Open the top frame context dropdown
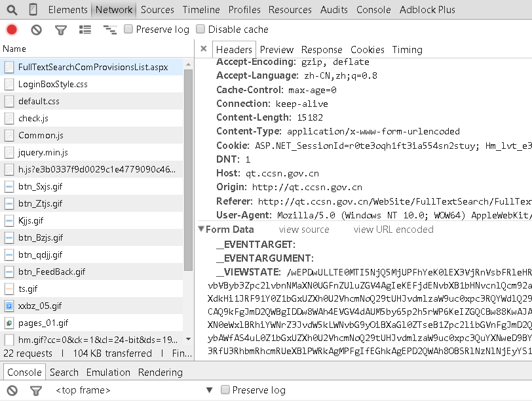This screenshot has width=532, height=402. click(209, 390)
